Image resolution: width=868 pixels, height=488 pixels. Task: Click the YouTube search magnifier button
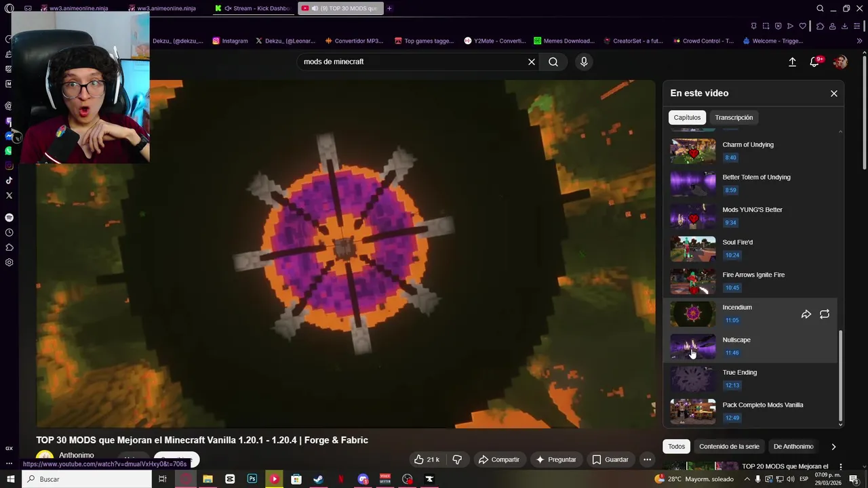pyautogui.click(x=553, y=62)
